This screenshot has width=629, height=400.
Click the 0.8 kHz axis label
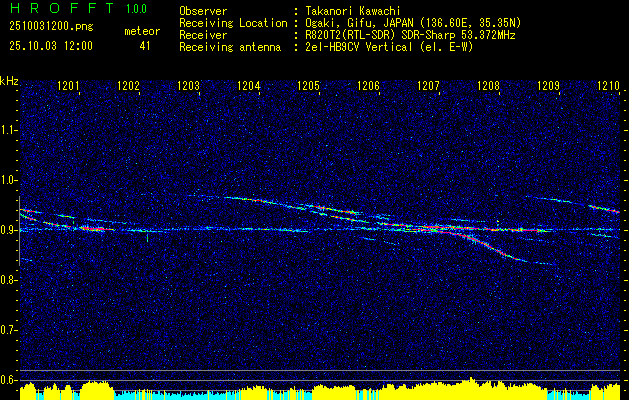tap(8, 280)
